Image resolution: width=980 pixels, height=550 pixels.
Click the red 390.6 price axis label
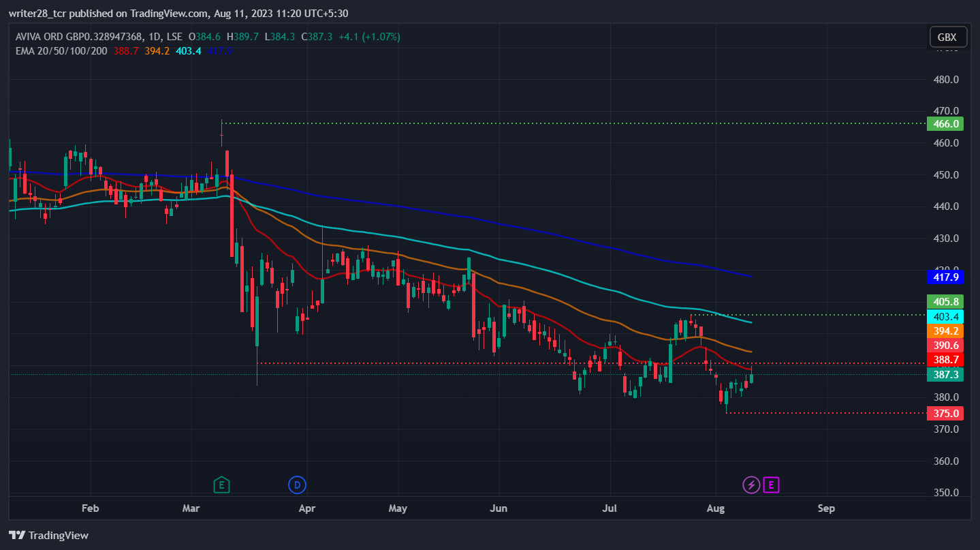point(945,345)
